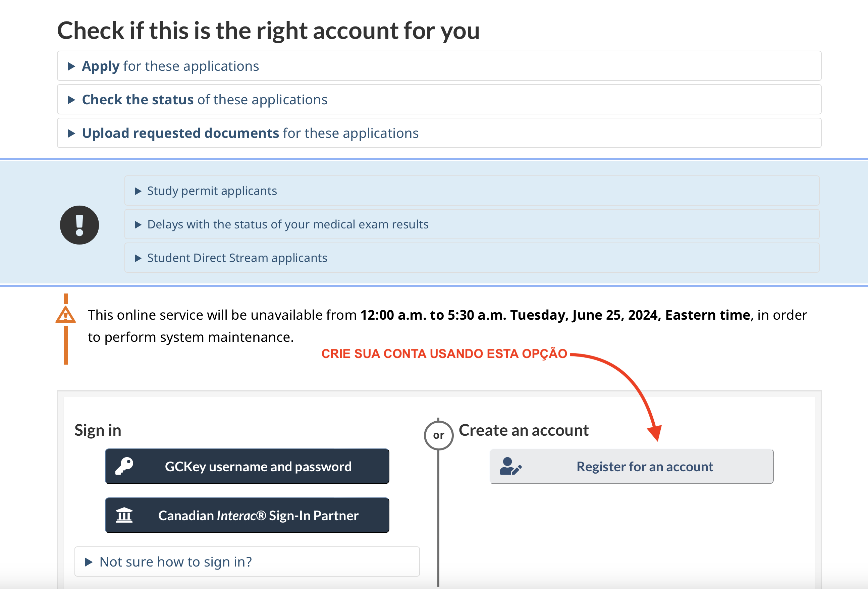Click the user-edit icon on Register button

[x=510, y=466]
